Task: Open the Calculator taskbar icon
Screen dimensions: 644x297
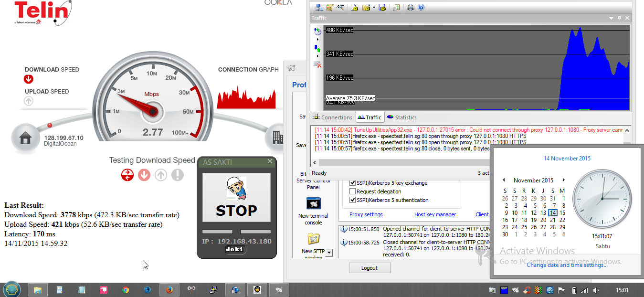Action: [x=60, y=289]
